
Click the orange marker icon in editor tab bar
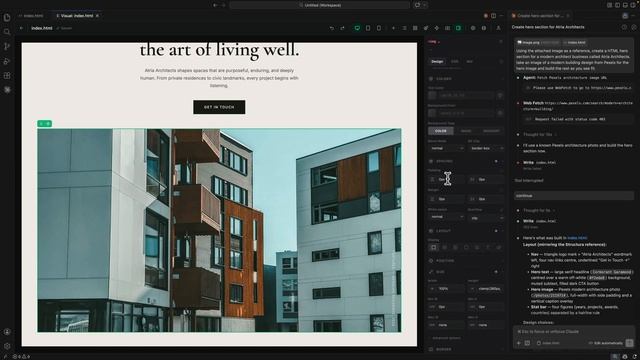coord(486,16)
